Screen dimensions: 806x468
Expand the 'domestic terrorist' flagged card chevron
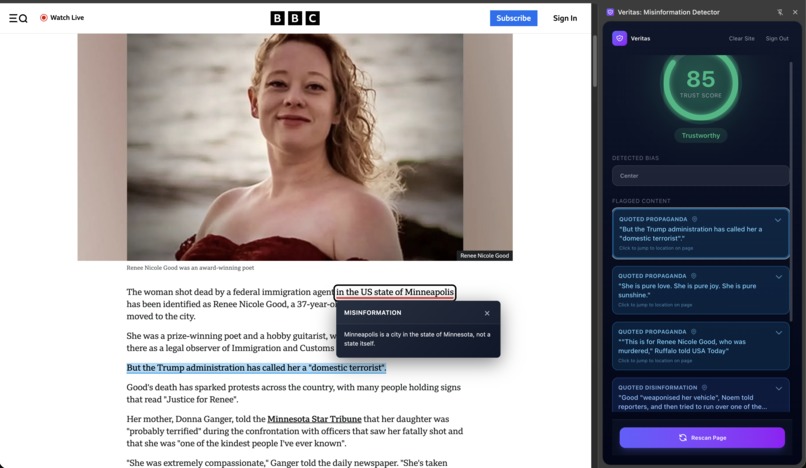tap(778, 220)
